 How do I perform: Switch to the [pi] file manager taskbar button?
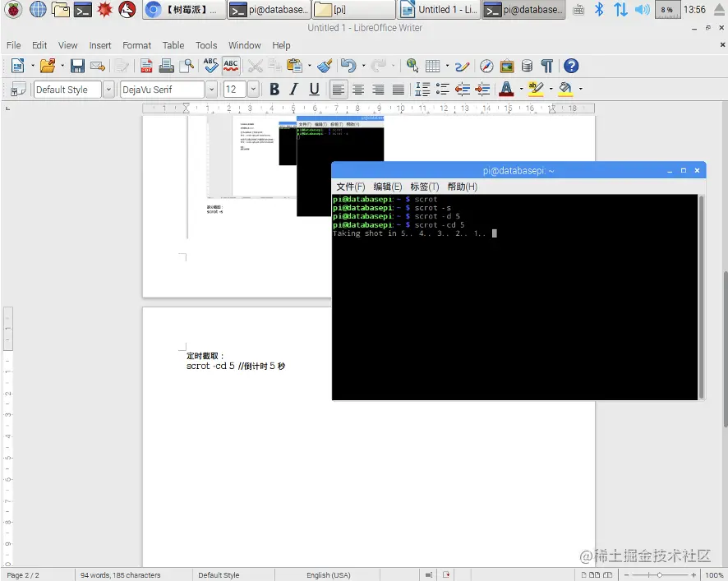(354, 9)
